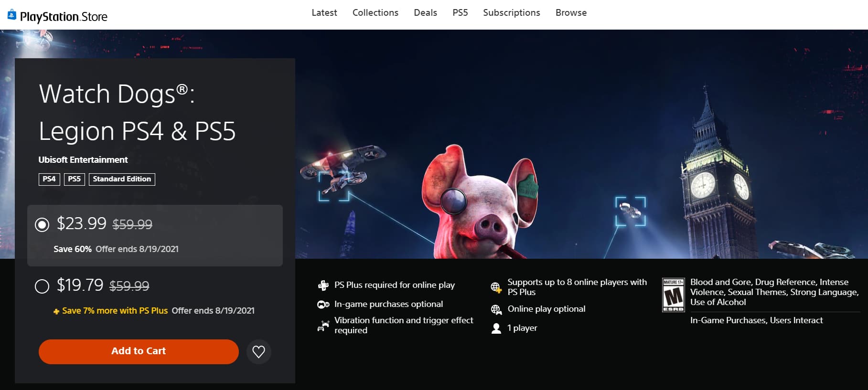Screen dimensions: 868x390
Task: Click 'In-game purchases optional' text
Action: (x=388, y=304)
